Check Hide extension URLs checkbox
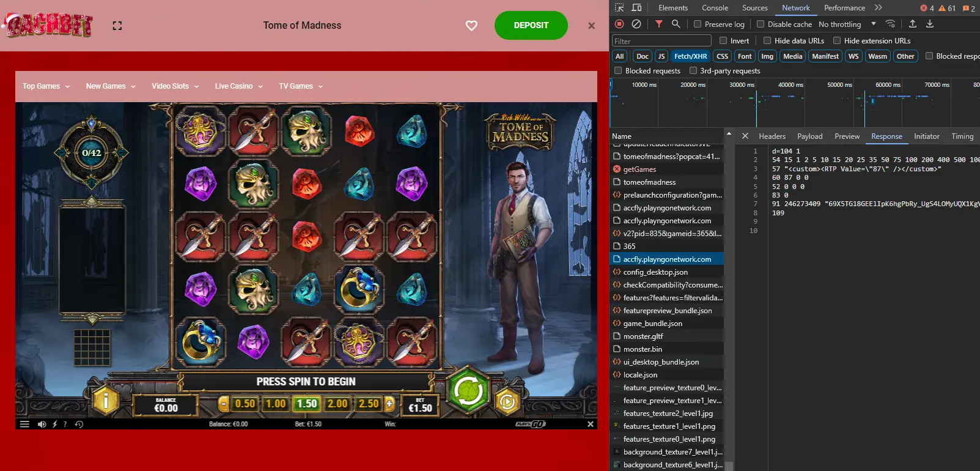The image size is (980, 471). [x=837, y=40]
